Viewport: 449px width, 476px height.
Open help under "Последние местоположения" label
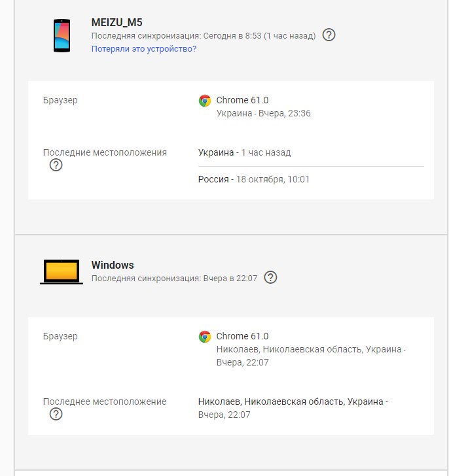point(56,165)
